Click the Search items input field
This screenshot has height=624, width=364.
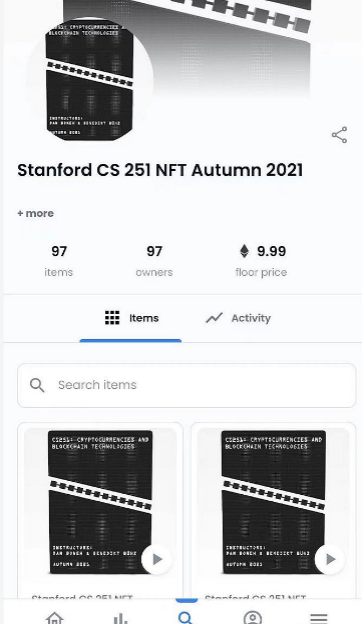click(x=187, y=385)
